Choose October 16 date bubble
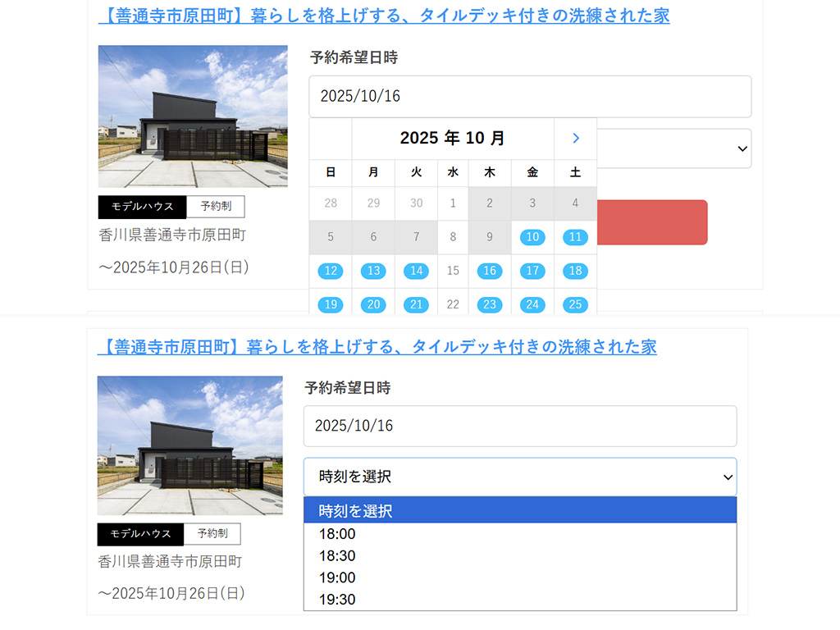840x630 pixels. pyautogui.click(x=490, y=271)
